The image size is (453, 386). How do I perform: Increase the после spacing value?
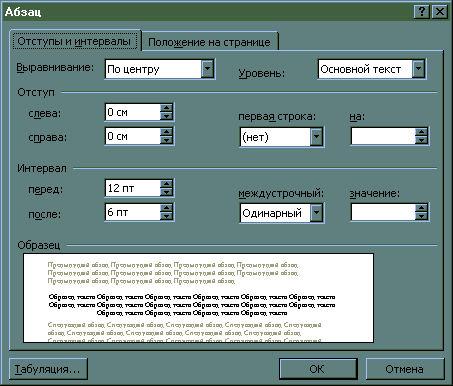(x=166, y=208)
